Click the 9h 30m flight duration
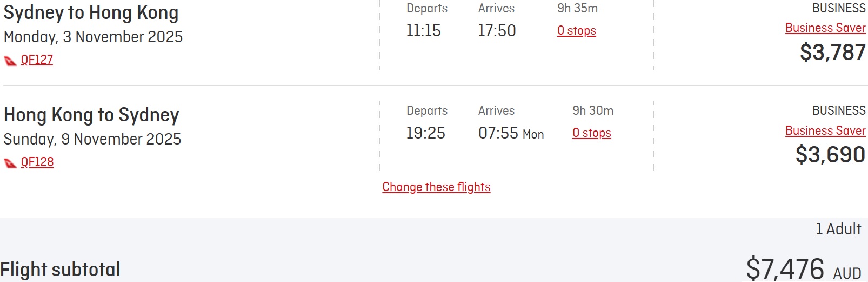The width and height of the screenshot is (868, 282). [x=593, y=111]
